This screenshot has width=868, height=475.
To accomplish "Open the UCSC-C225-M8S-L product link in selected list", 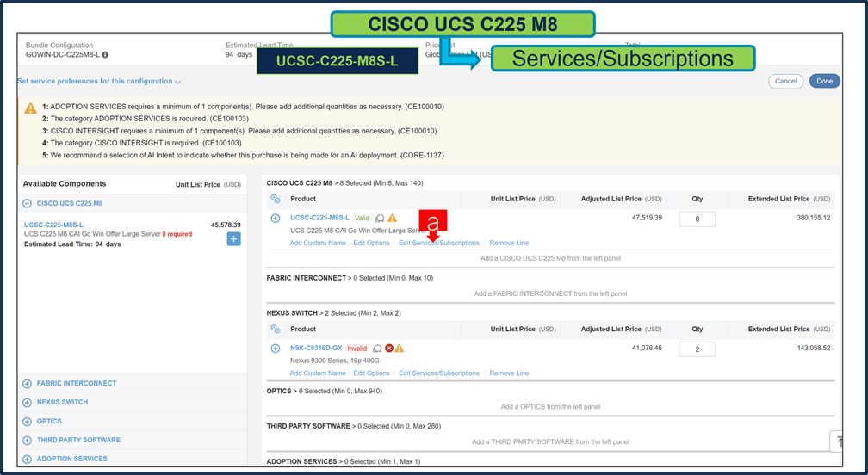I will 320,218.
